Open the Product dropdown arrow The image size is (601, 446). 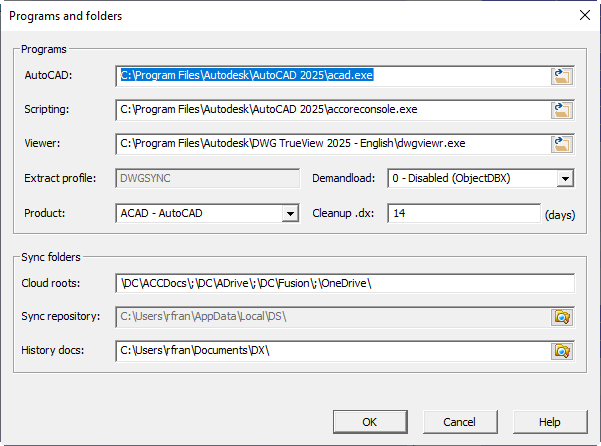click(x=290, y=214)
